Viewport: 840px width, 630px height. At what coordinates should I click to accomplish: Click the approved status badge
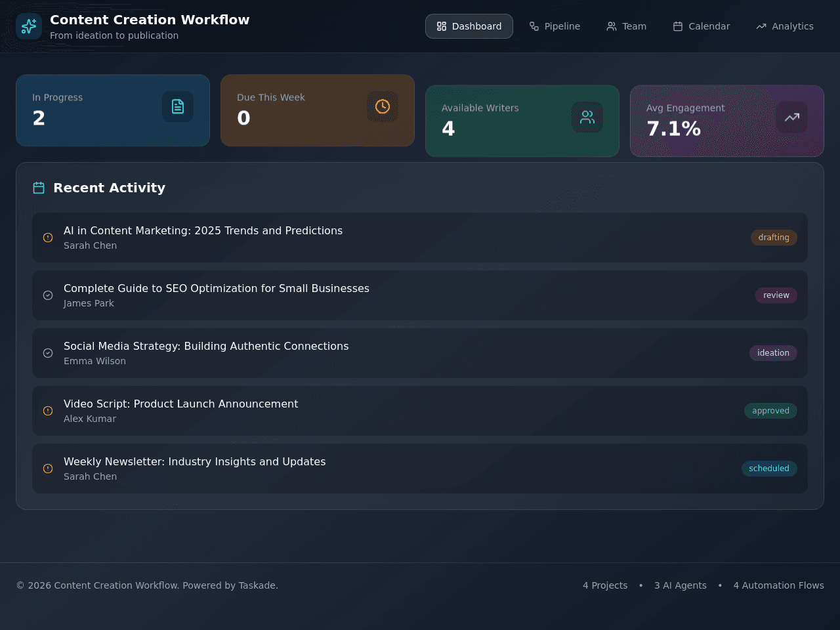[x=770, y=411]
